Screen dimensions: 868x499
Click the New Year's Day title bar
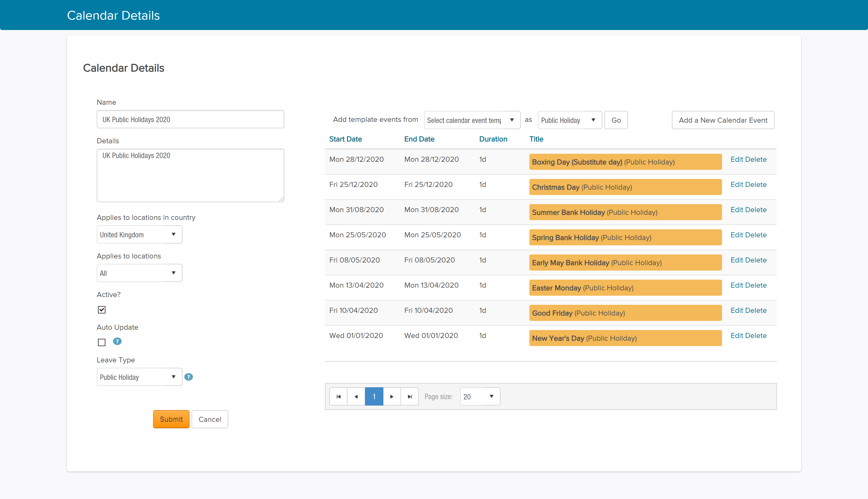(x=625, y=338)
